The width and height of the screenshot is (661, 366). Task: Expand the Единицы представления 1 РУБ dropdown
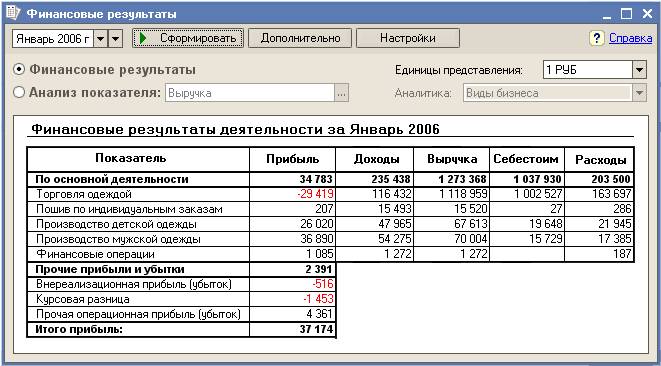pyautogui.click(x=640, y=70)
